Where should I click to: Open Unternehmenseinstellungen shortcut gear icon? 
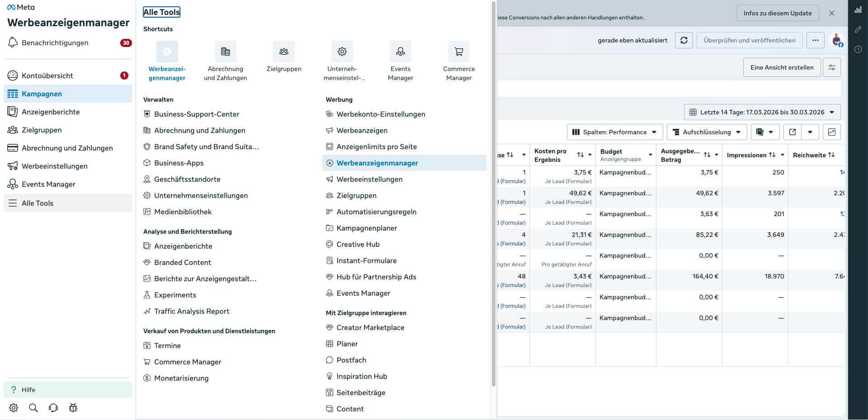pos(342,52)
